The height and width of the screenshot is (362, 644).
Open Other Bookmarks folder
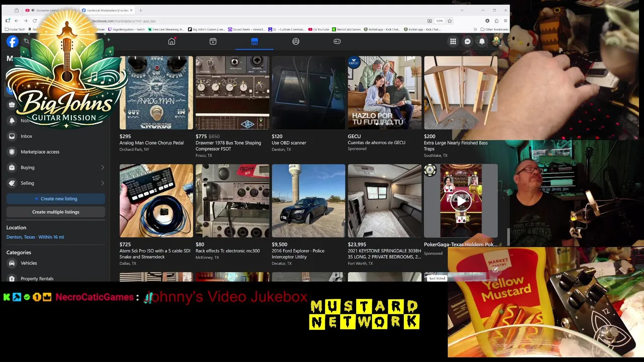coord(494,29)
